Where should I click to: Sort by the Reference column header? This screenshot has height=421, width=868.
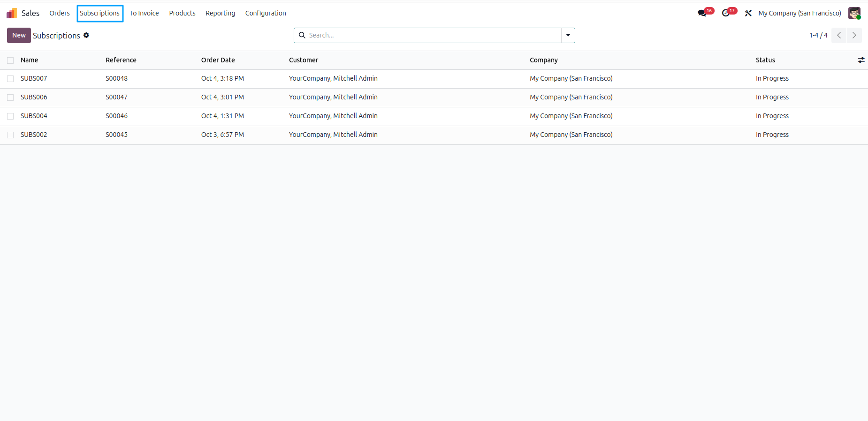pos(121,60)
